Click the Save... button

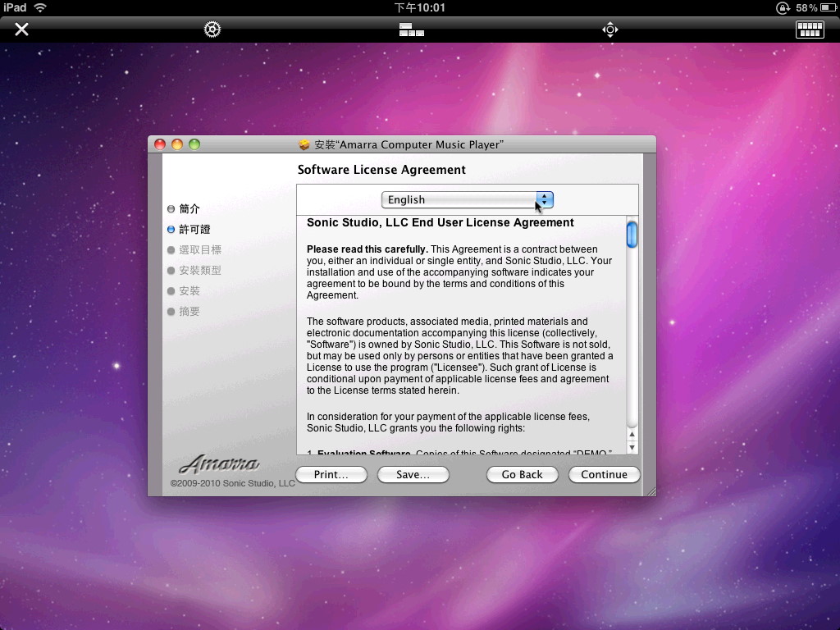pos(413,475)
